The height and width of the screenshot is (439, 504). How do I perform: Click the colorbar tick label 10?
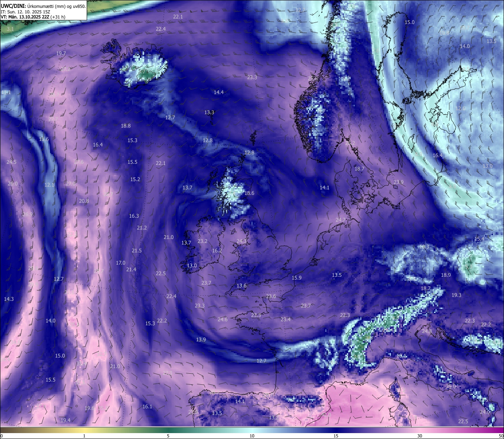pyautogui.click(x=252, y=435)
